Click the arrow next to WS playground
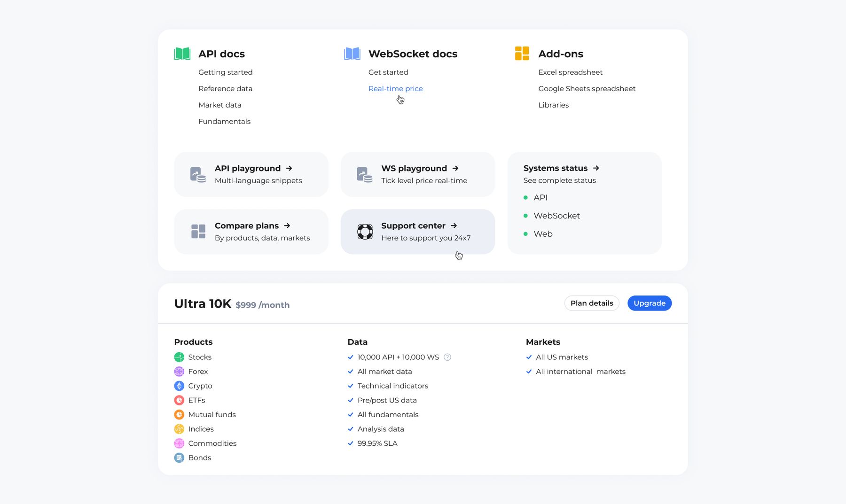Screen dimensions: 846x504 [x=455, y=168]
